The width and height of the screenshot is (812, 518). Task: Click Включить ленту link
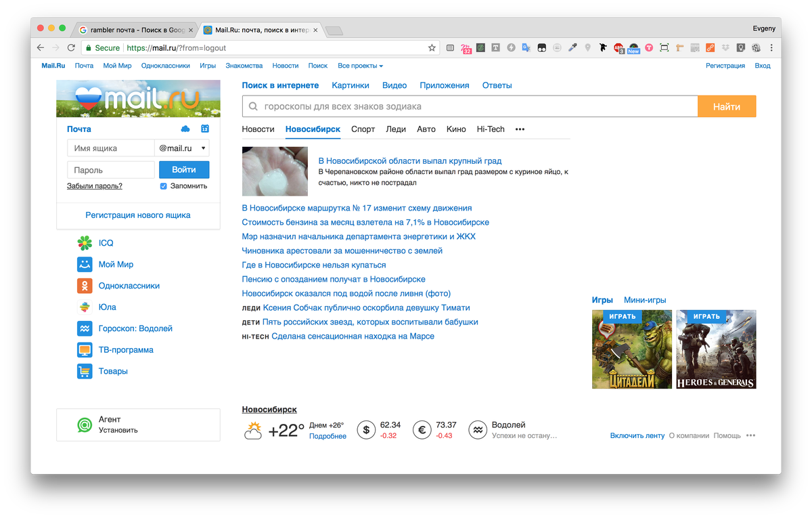tap(637, 435)
